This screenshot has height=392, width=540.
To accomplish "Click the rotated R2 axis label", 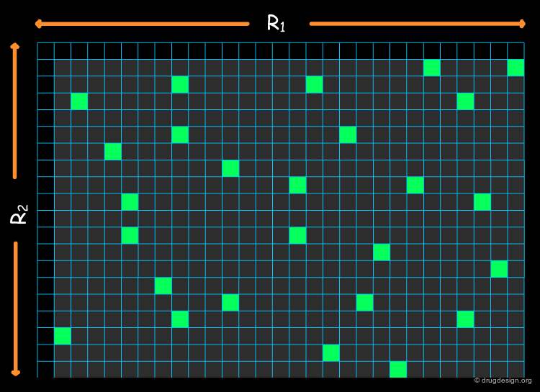I will point(19,214).
